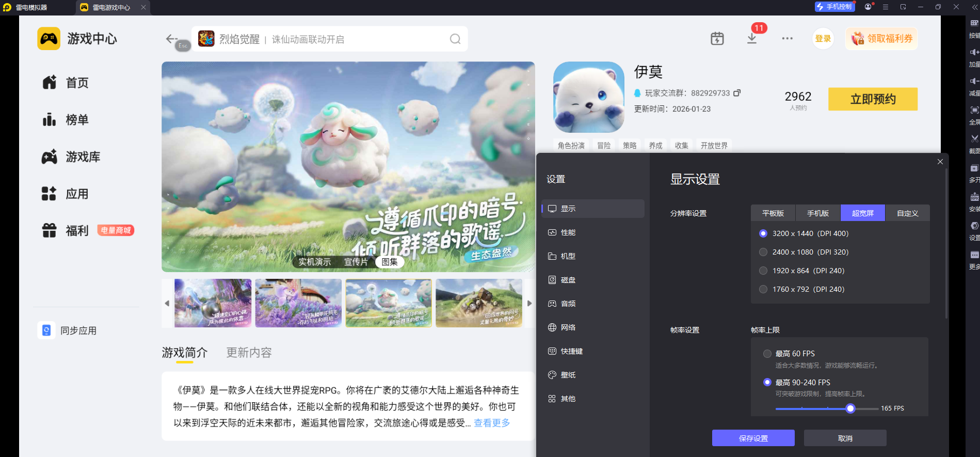
Task: Select 音频 audio settings category
Action: pyautogui.click(x=593, y=304)
